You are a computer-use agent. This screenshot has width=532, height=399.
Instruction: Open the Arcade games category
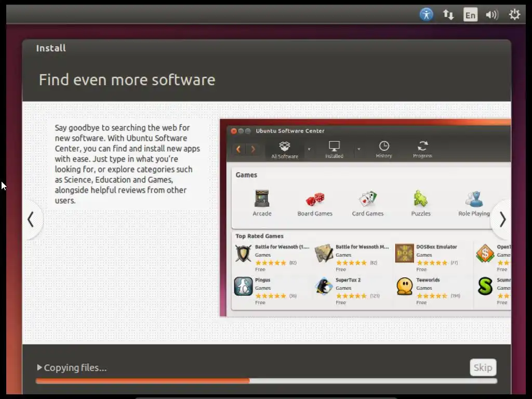262,203
